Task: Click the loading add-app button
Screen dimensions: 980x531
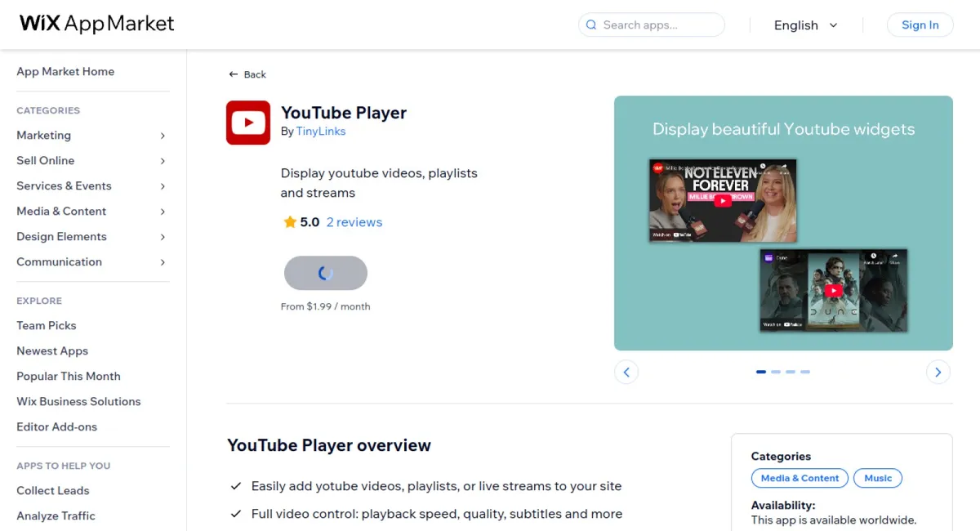Action: click(x=326, y=273)
